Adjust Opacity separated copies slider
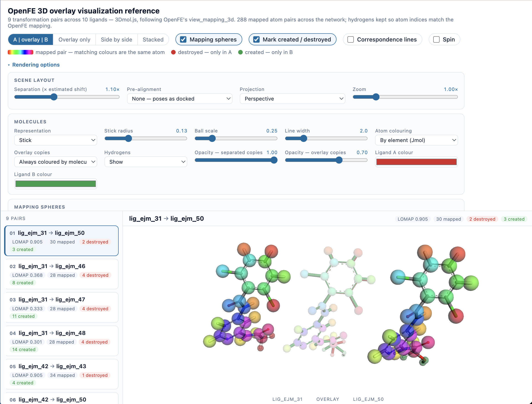The width and height of the screenshot is (532, 404). pyautogui.click(x=236, y=160)
